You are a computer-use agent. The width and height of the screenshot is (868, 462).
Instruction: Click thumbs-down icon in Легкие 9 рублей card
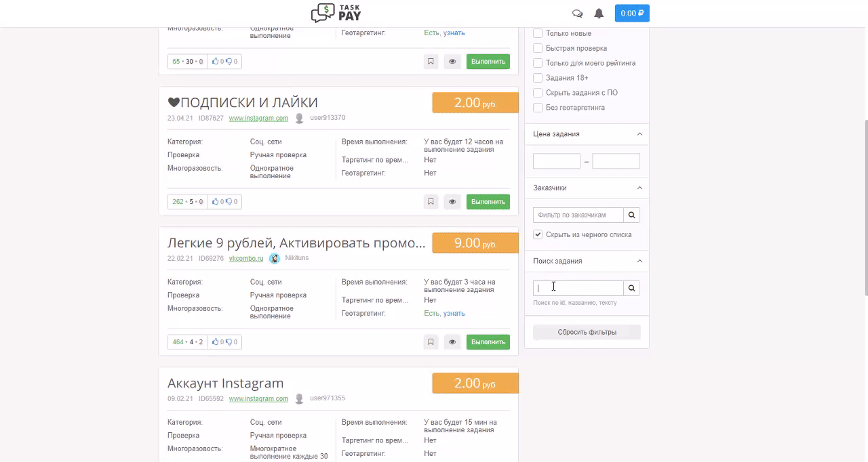229,341
